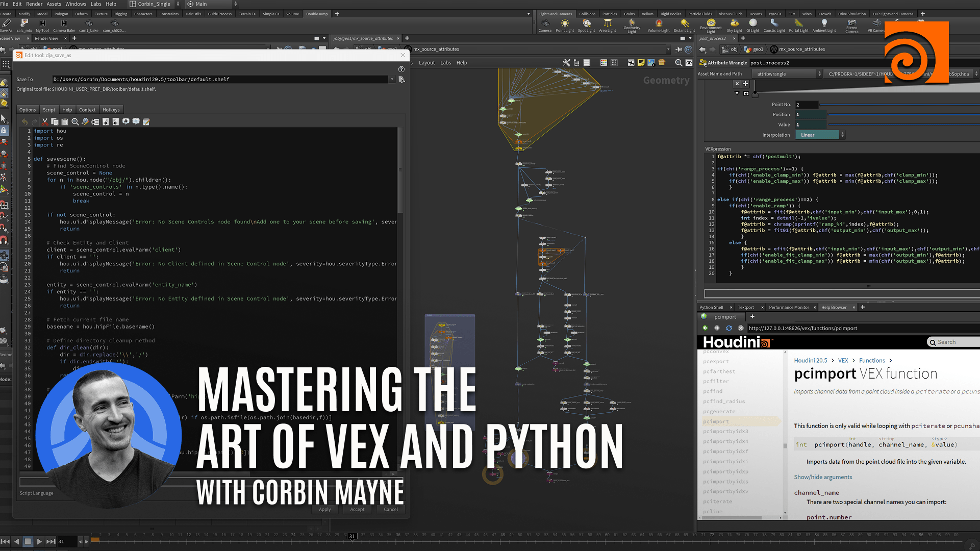
Task: Open the Save To path dropdown
Action: tap(392, 79)
